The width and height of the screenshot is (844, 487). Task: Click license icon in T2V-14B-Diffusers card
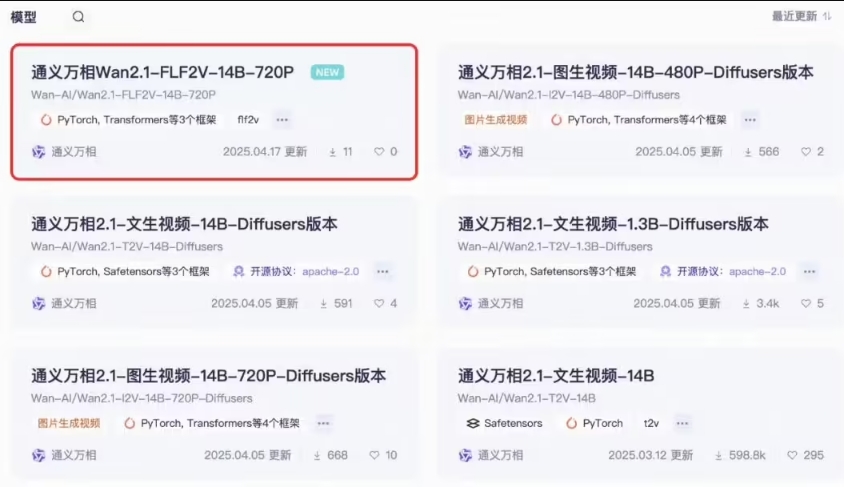[238, 271]
